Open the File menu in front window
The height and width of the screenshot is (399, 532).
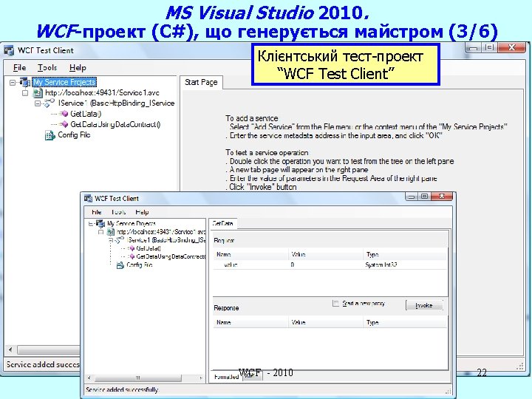coord(97,212)
